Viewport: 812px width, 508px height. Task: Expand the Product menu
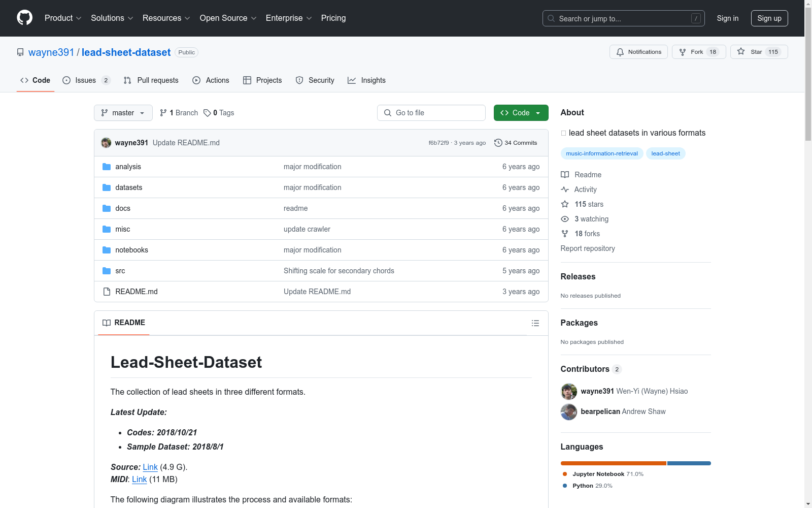pos(63,18)
